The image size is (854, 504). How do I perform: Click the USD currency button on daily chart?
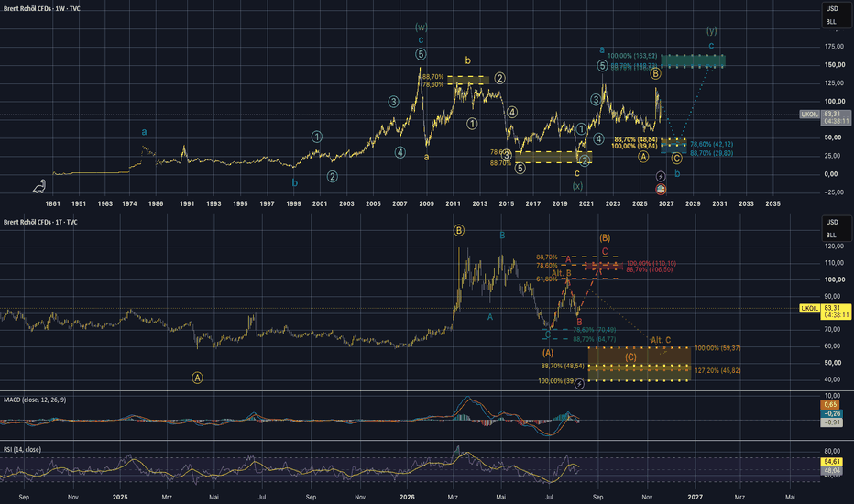tap(832, 223)
